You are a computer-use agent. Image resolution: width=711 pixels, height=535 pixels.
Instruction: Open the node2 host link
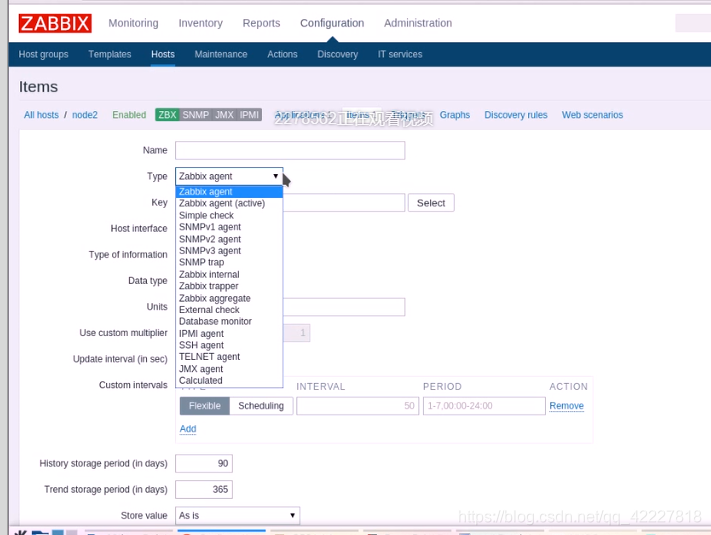tap(85, 115)
